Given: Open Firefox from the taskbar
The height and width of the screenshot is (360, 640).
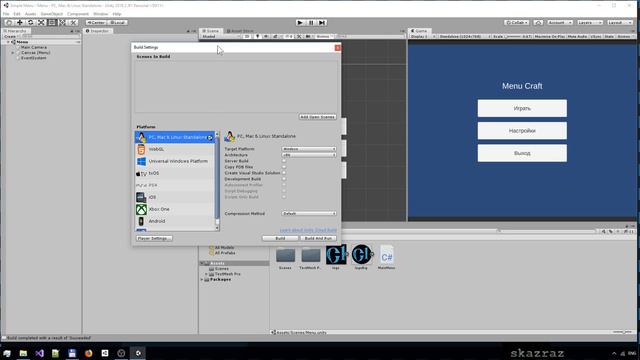Looking at the screenshot, I should (89, 353).
